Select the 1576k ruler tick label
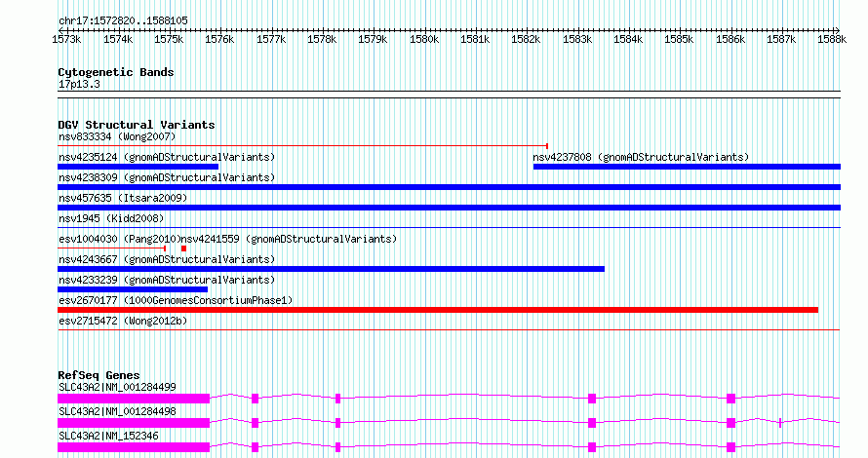This screenshot has height=458, width=868. point(219,39)
